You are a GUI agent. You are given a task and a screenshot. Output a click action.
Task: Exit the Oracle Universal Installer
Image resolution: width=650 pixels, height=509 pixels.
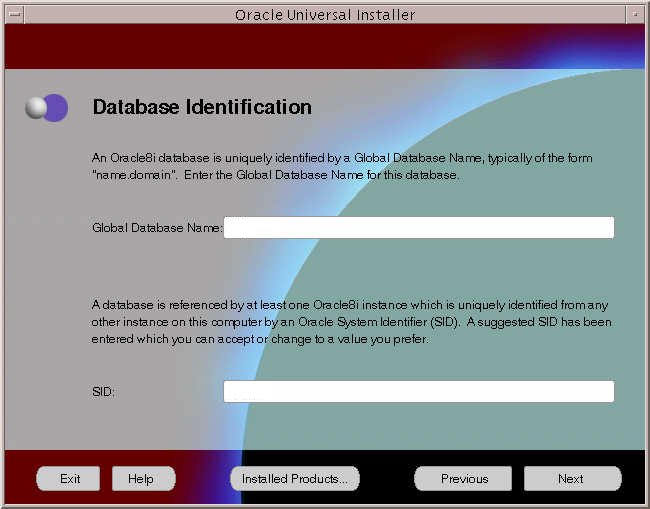click(68, 479)
